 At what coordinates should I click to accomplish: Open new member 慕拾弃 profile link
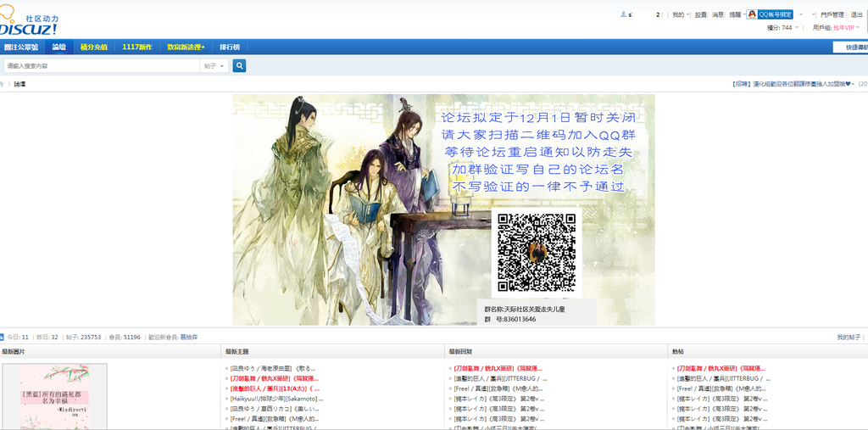tap(189, 337)
